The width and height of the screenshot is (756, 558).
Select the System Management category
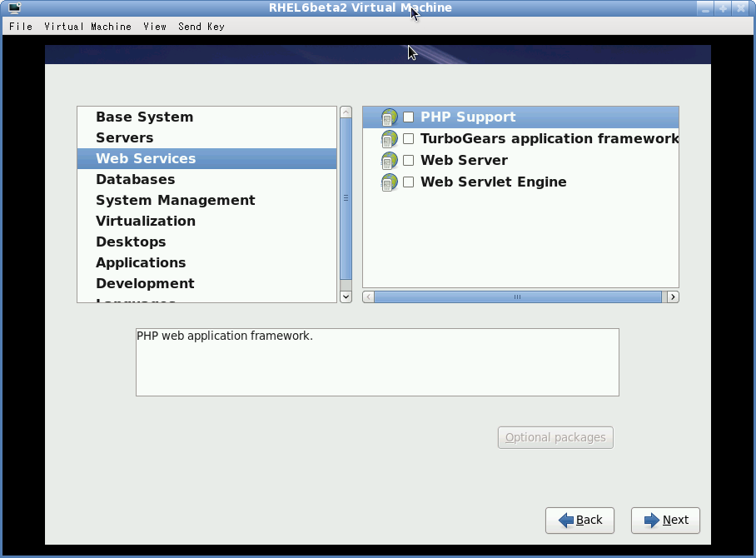[206, 200]
